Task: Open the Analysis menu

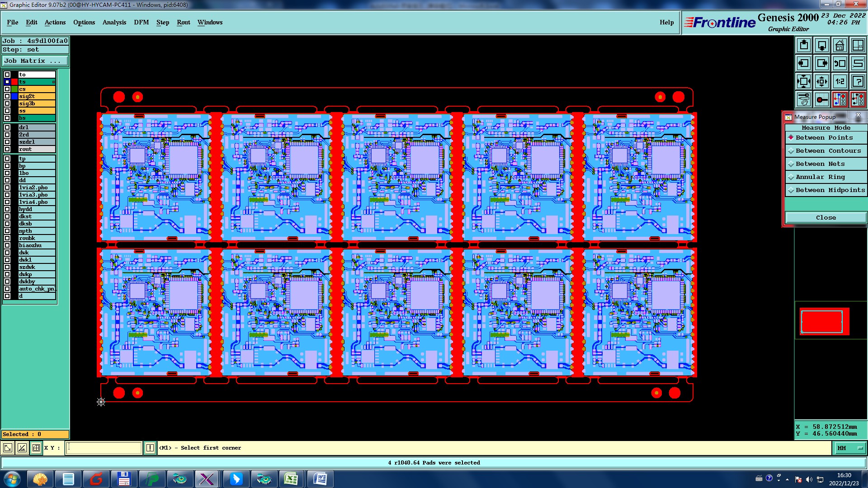Action: (114, 22)
